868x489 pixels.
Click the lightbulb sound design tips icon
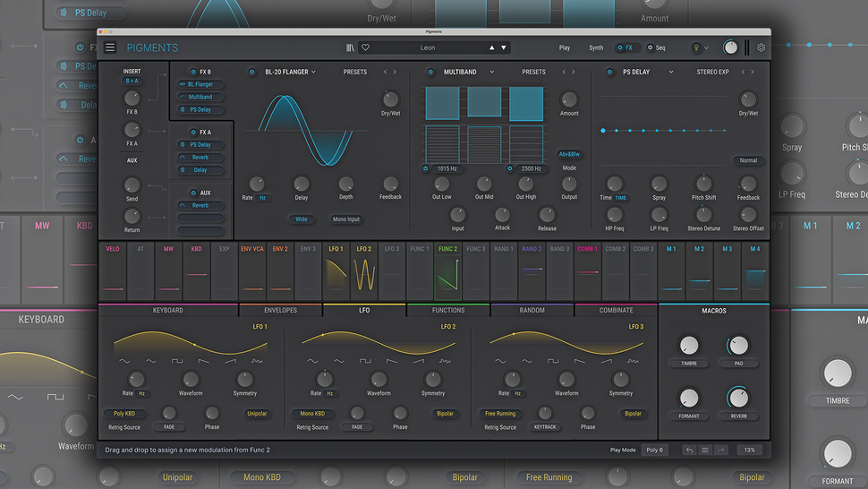(696, 47)
